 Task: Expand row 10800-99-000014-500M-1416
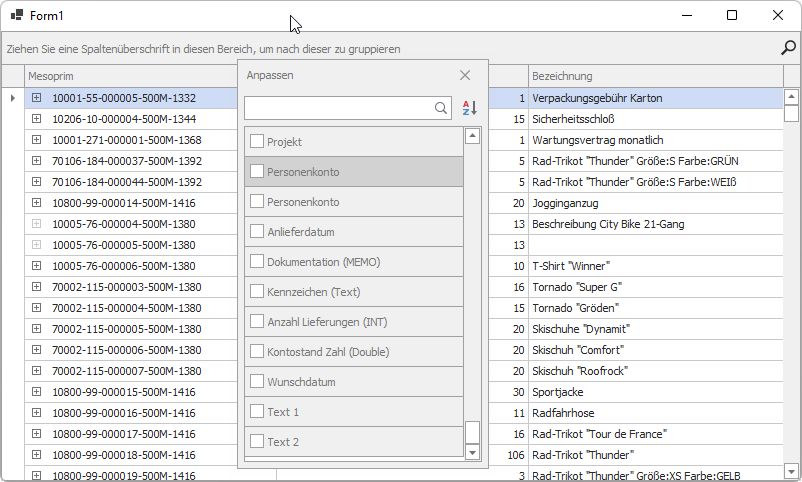36,202
